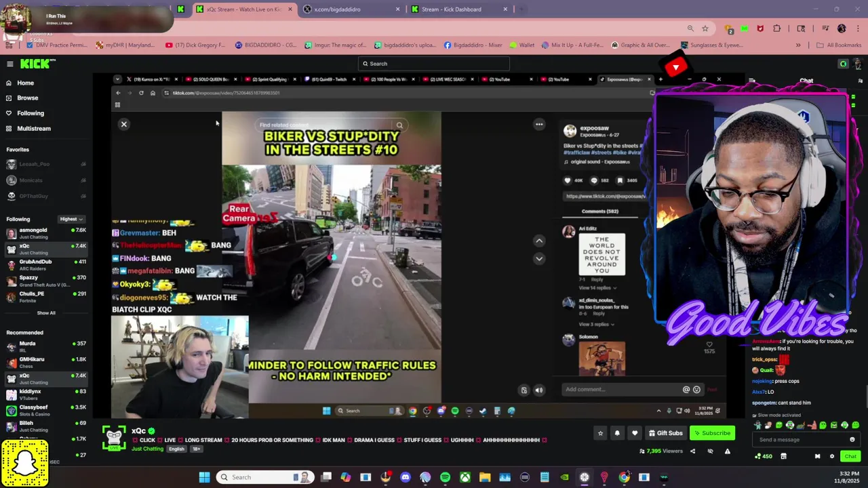Open Murda channel in Recommended

click(46, 346)
